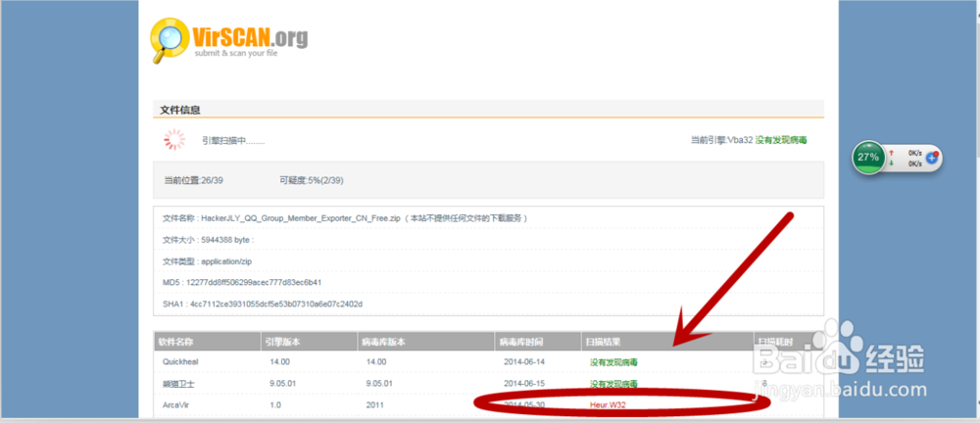Click the red upload speed arrow
Screen dimensions: 980x423
(891, 153)
